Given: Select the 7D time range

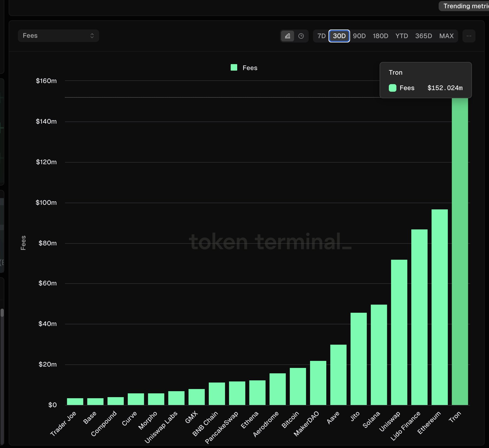Looking at the screenshot, I should [x=321, y=36].
